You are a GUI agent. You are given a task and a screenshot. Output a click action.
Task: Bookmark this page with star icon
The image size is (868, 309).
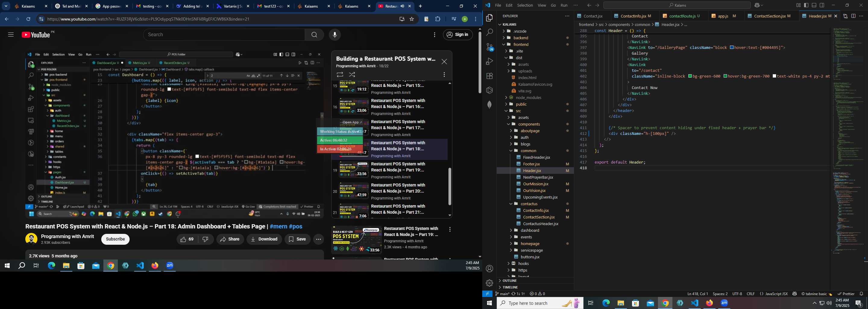[411, 19]
